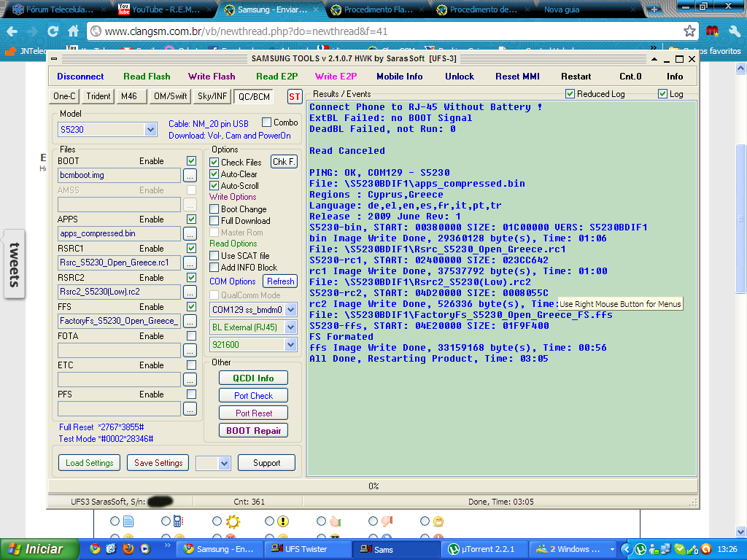Select the QC/BCM tab
Image resolution: width=747 pixels, height=560 pixels.
(254, 97)
